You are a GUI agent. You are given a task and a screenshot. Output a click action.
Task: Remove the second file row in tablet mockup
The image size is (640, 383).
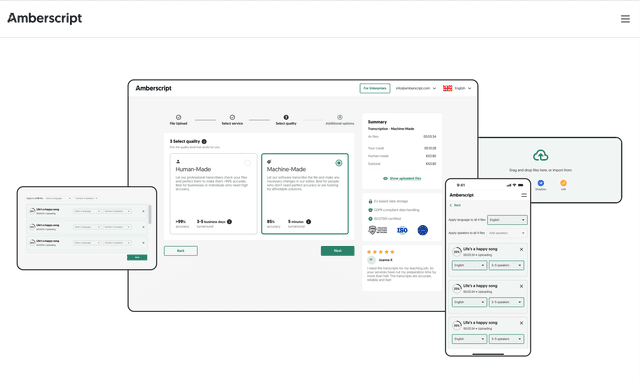[143, 227]
